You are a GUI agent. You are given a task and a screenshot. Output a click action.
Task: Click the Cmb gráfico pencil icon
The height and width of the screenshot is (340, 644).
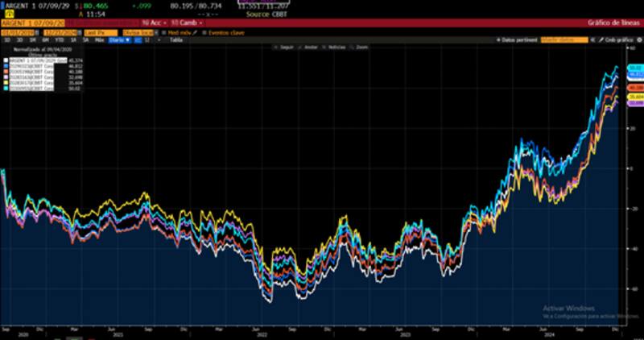(x=600, y=39)
